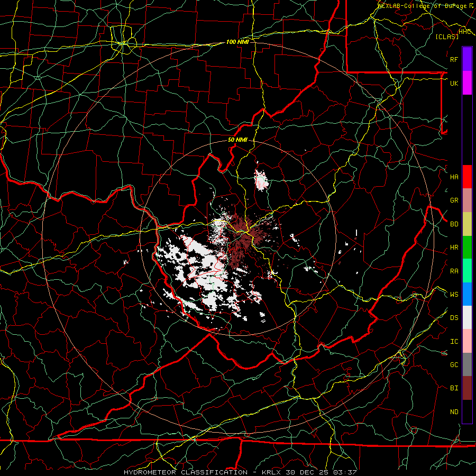Click the 'IC' legend label
The width and height of the screenshot is (476, 476).
[x=454, y=342]
